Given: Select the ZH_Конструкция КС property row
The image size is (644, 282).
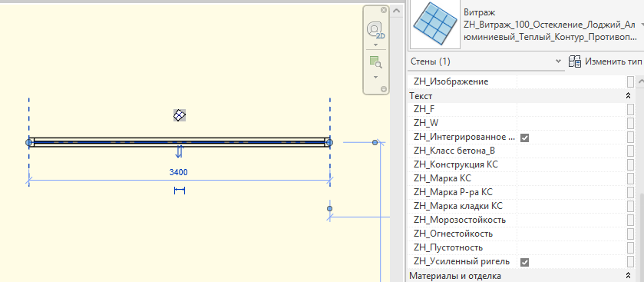Looking at the screenshot, I should (522, 165).
